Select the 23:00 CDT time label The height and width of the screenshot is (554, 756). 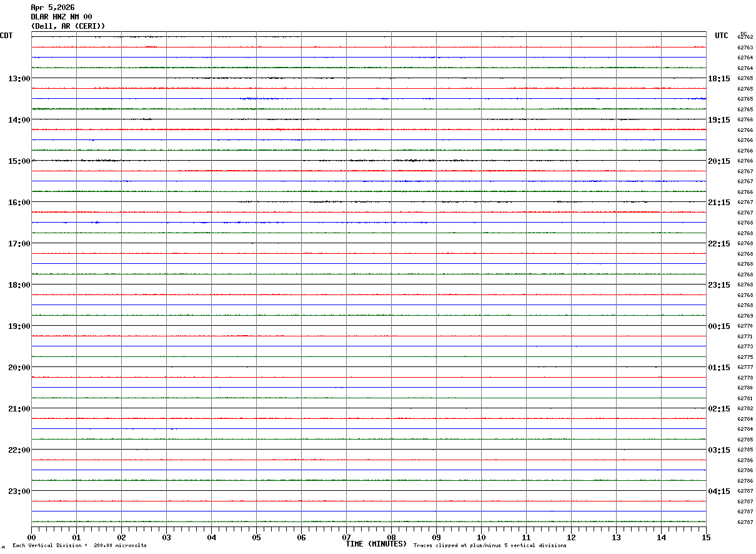click(19, 491)
